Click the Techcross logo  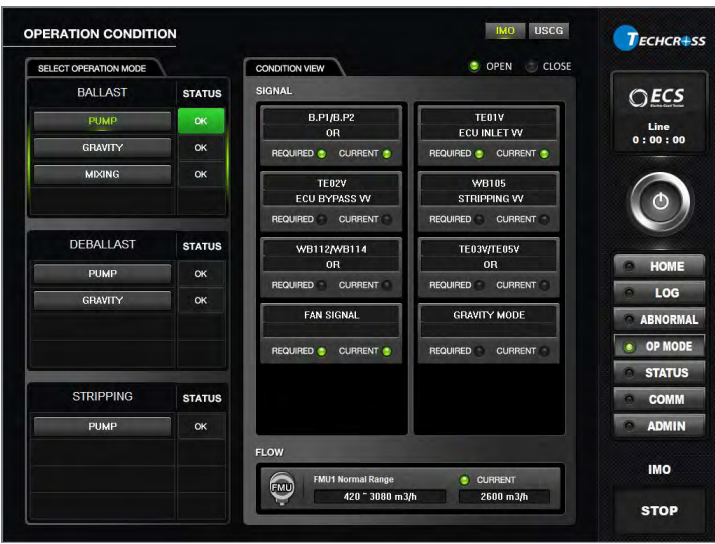pyautogui.click(x=659, y=38)
